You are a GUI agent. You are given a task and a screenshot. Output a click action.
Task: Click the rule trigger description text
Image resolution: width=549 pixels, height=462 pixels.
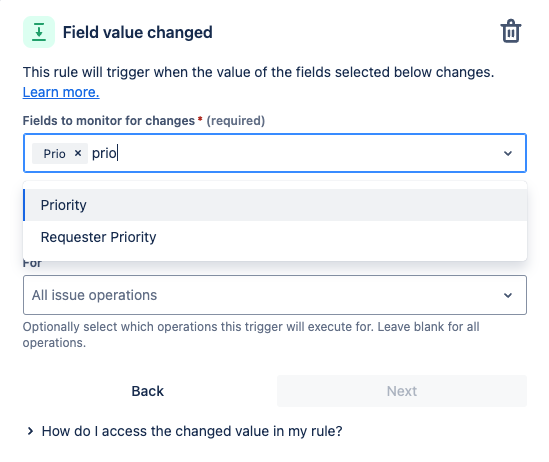(x=258, y=72)
